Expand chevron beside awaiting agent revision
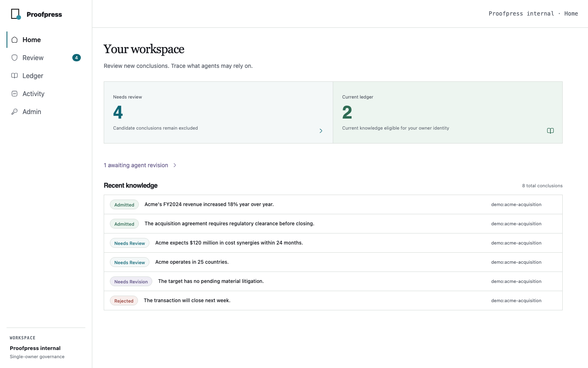Viewport: 588px width, 368px height. [175, 165]
